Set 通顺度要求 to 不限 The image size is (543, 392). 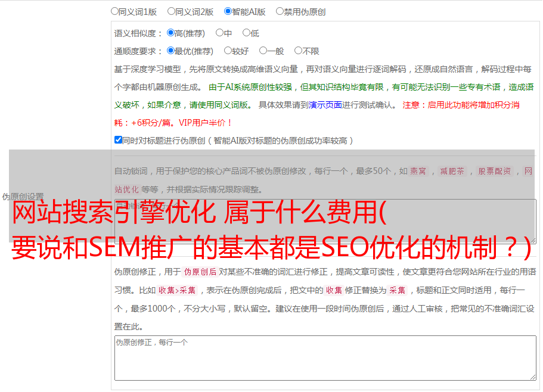tap(298, 51)
